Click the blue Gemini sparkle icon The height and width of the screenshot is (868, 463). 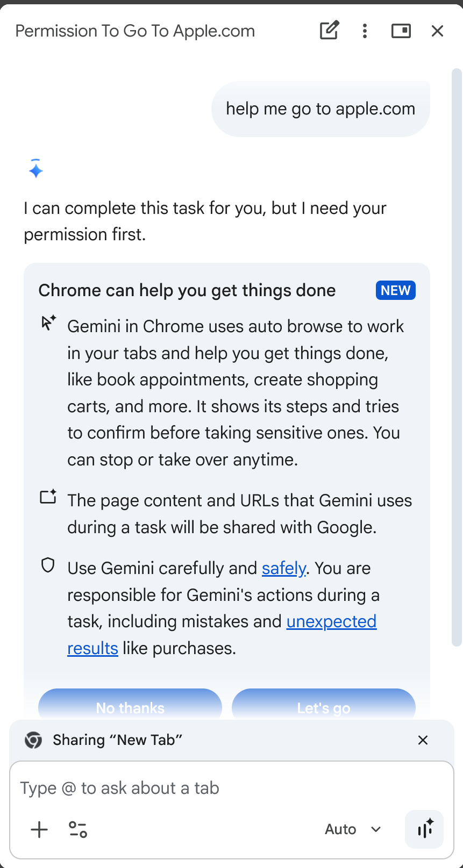(36, 169)
